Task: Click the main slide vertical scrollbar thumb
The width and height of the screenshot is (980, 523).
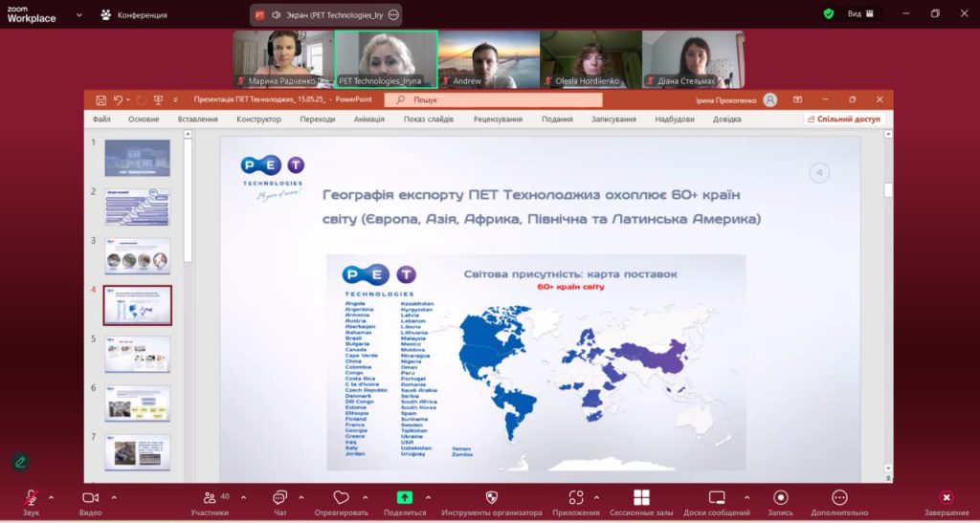Action: pos(888,190)
